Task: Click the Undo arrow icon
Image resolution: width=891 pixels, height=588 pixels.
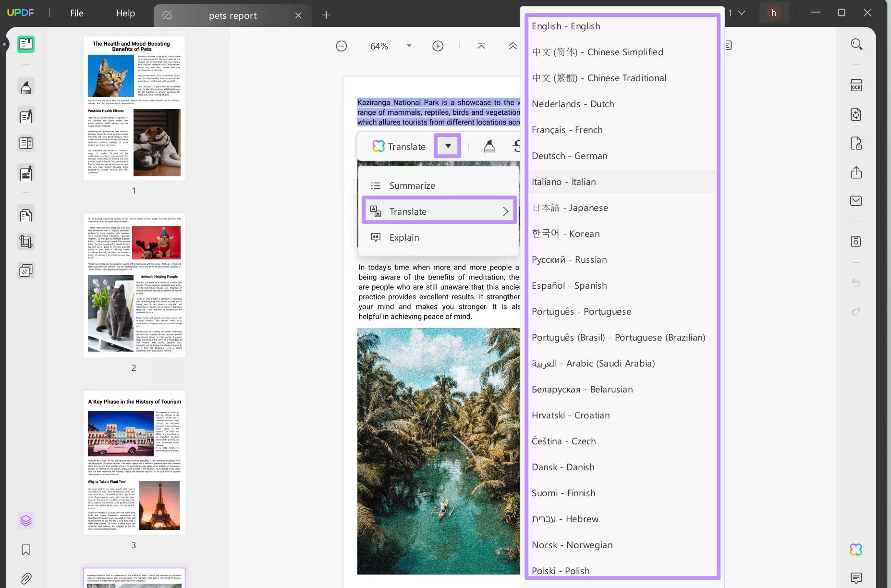Action: 856,282
